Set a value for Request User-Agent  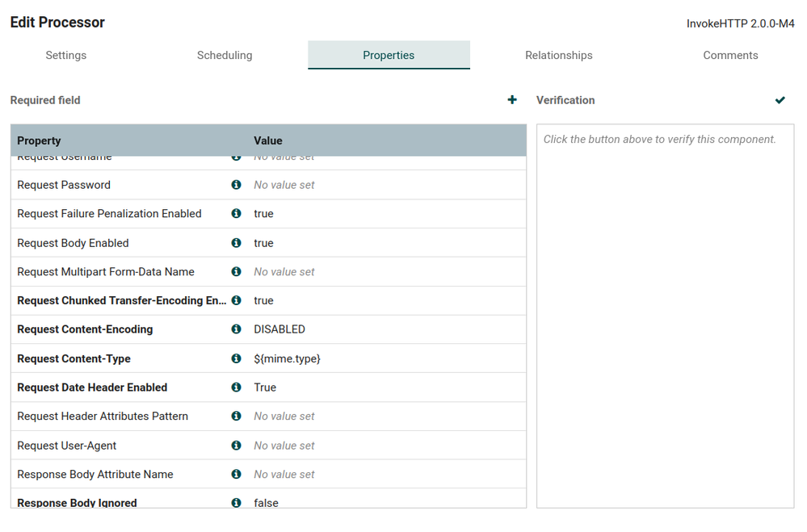click(284, 446)
